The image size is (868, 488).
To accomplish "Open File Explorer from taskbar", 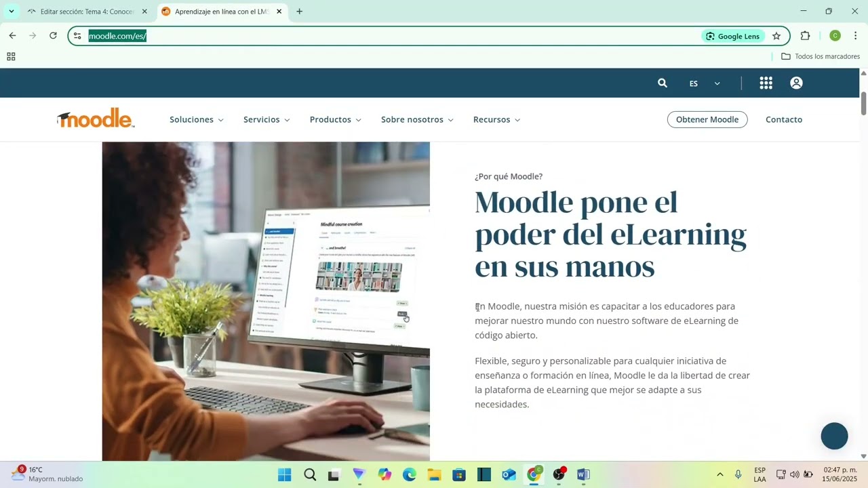I will point(435,474).
